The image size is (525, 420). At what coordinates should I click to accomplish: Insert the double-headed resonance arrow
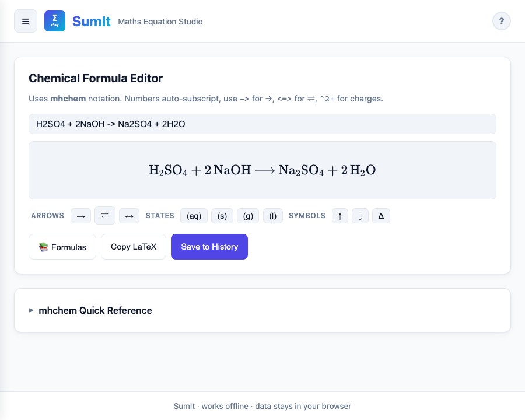coord(129,216)
